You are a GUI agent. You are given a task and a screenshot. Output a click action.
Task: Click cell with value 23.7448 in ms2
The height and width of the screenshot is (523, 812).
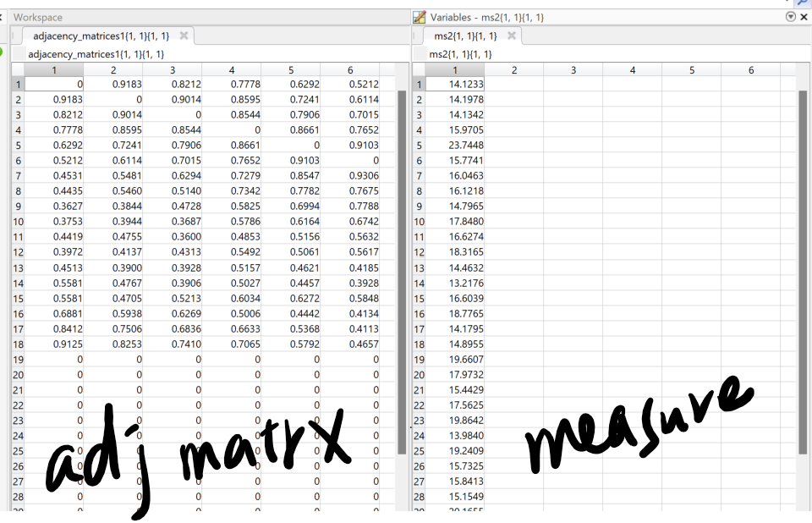pyautogui.click(x=457, y=145)
